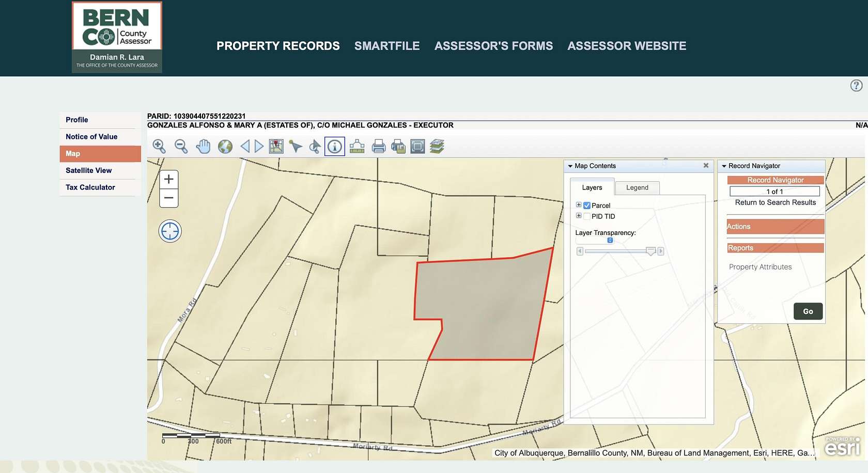
Task: Select the Zoom Out tool
Action: pos(180,146)
